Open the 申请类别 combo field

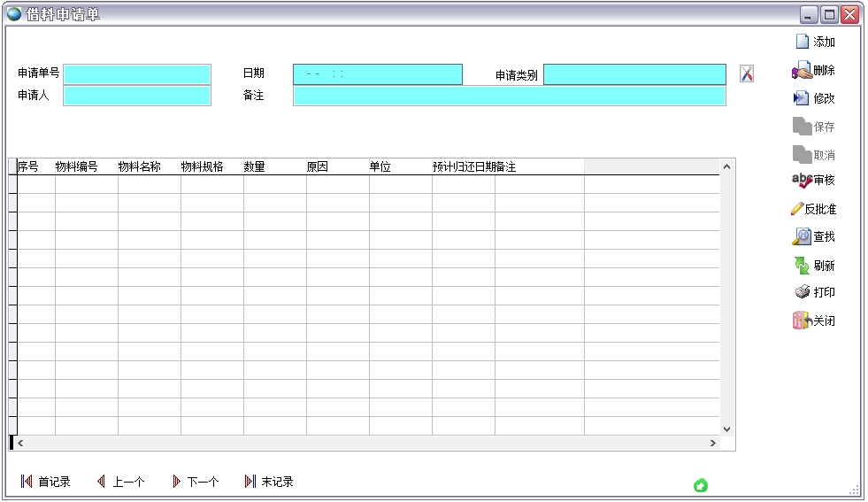pos(634,74)
